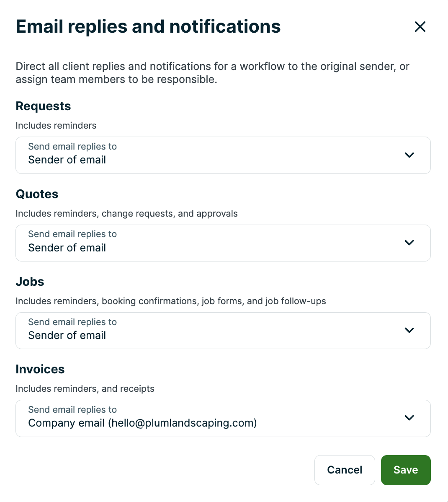This screenshot has width=448, height=502.
Task: Click the chevron arrow in Invoices dropdown
Action: pos(409,418)
